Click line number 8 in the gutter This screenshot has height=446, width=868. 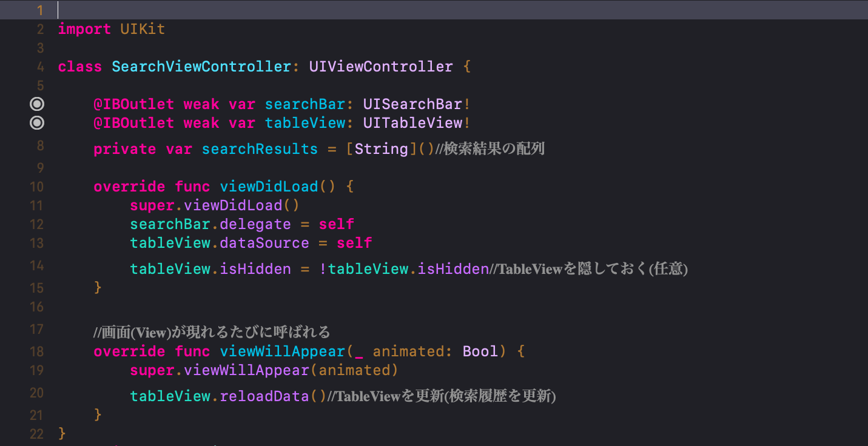pyautogui.click(x=40, y=145)
